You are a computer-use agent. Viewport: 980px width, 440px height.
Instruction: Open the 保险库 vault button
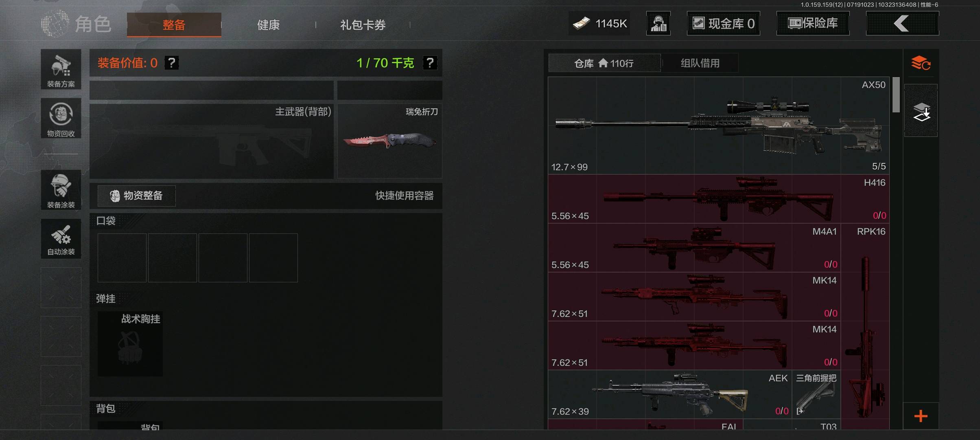click(x=813, y=24)
